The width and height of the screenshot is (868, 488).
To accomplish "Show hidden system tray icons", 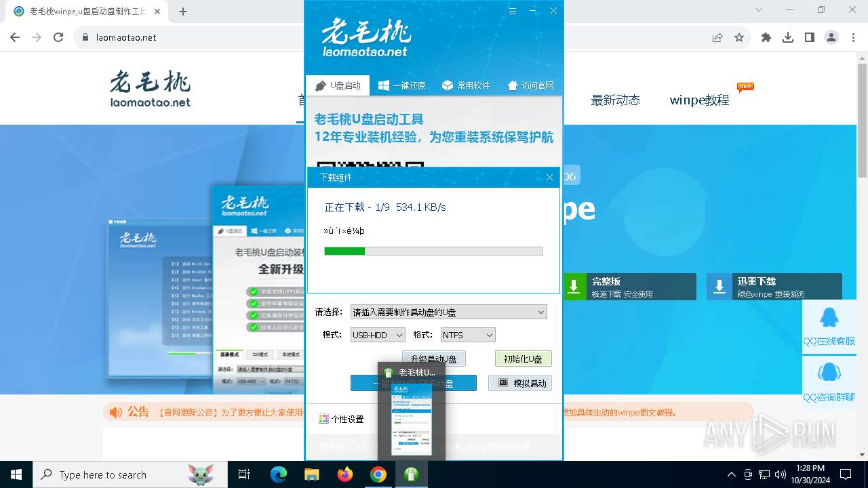I will point(731,474).
